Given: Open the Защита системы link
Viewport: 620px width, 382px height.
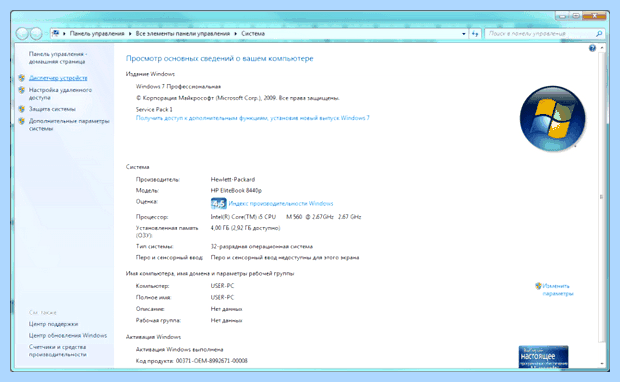Looking at the screenshot, I should [52, 109].
